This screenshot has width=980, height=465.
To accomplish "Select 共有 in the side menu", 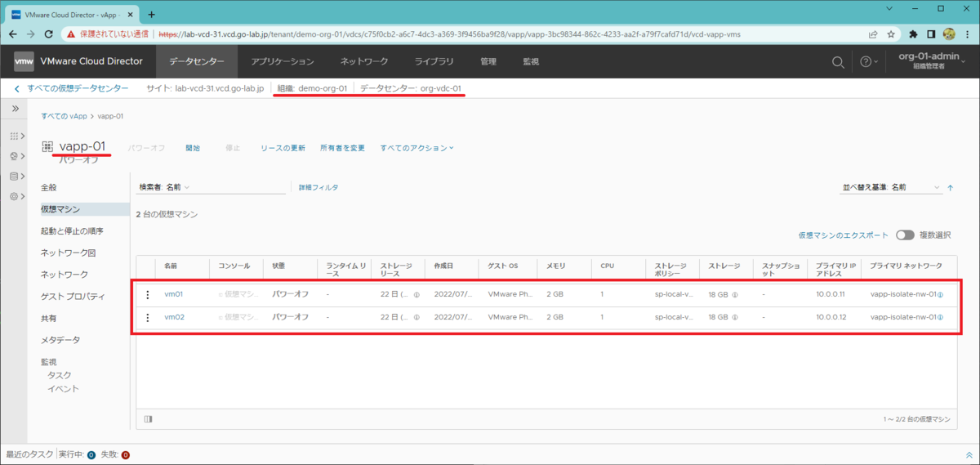I will pos(49,318).
